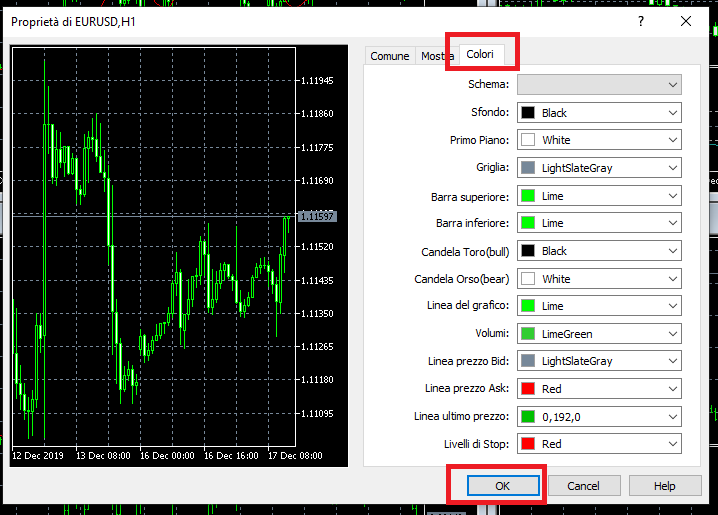
Task: Confirm with the OK button
Action: pos(503,486)
